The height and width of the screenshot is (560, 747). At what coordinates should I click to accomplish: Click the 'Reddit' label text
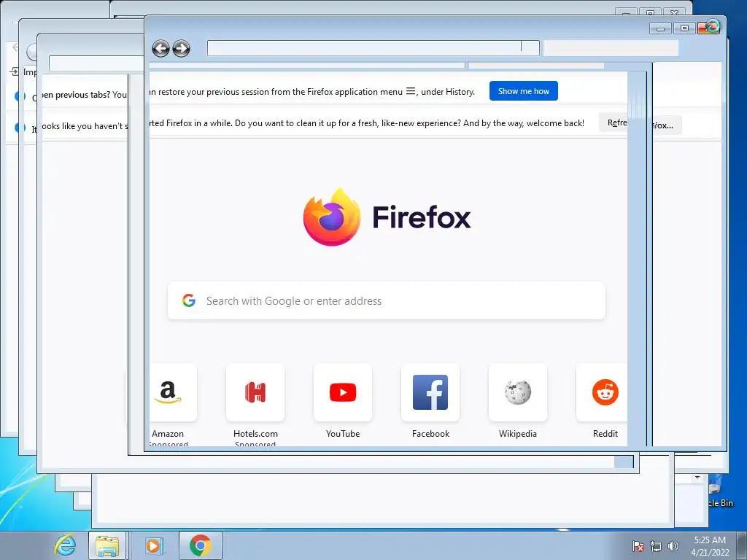coord(605,434)
